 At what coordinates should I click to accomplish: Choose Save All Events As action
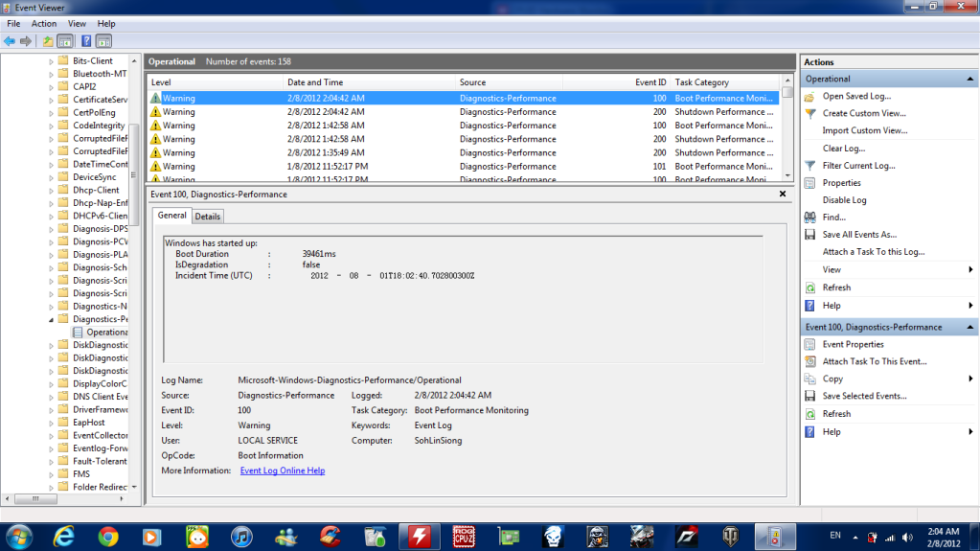tap(858, 235)
